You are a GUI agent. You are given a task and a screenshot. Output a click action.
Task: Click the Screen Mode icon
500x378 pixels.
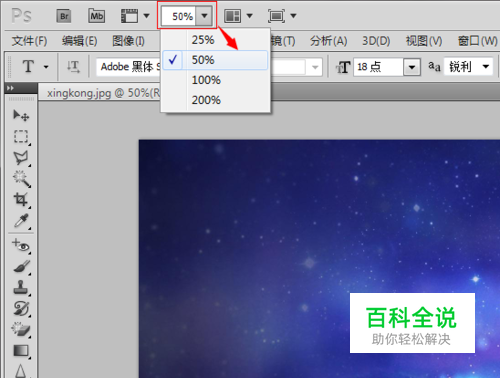(276, 16)
